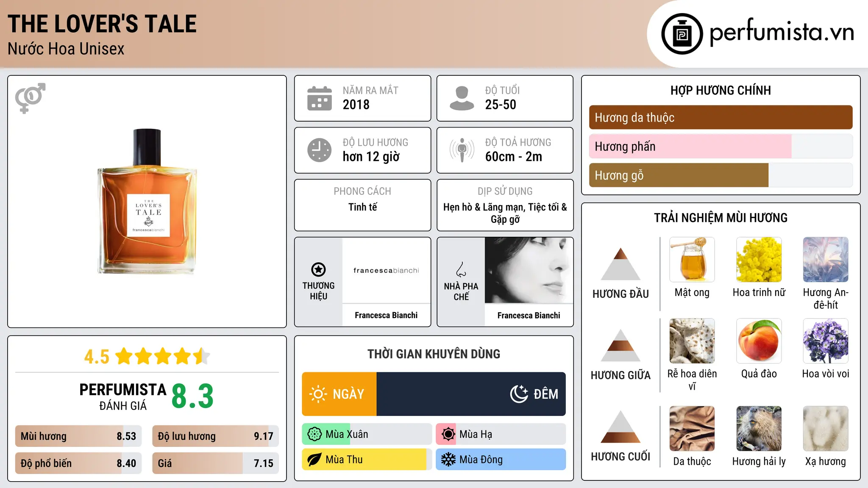This screenshot has height=488, width=868.
Task: Click the Hương cuối pyramid icon
Action: coord(620,427)
